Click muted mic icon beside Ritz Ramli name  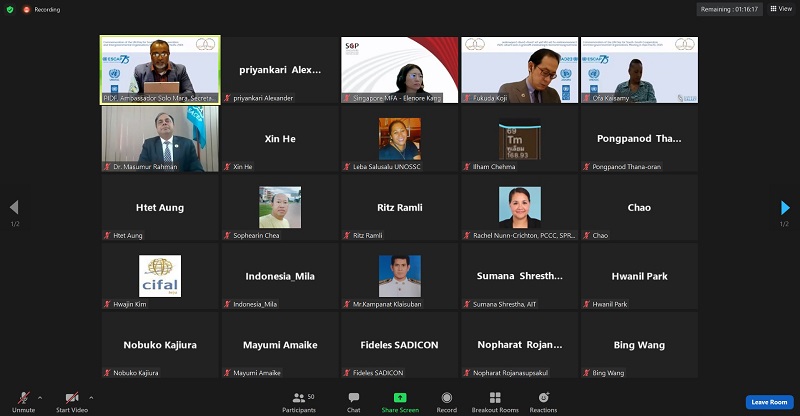coord(347,235)
